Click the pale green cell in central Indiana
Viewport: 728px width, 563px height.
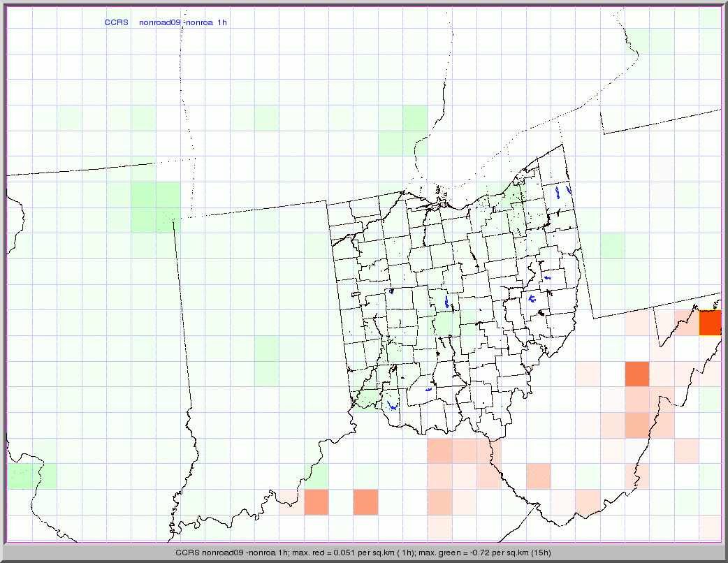pyautogui.click(x=267, y=360)
